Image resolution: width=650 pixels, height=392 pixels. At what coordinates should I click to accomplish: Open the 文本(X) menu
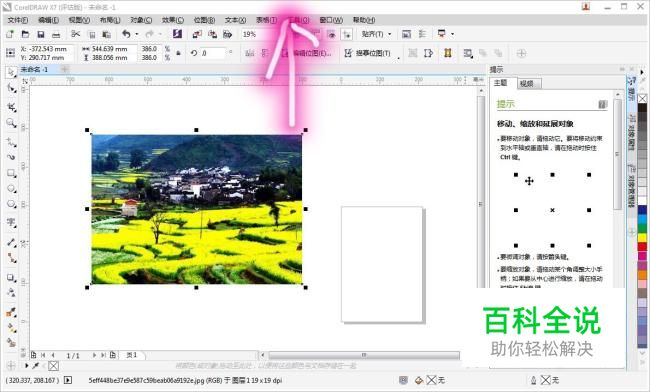(x=235, y=20)
